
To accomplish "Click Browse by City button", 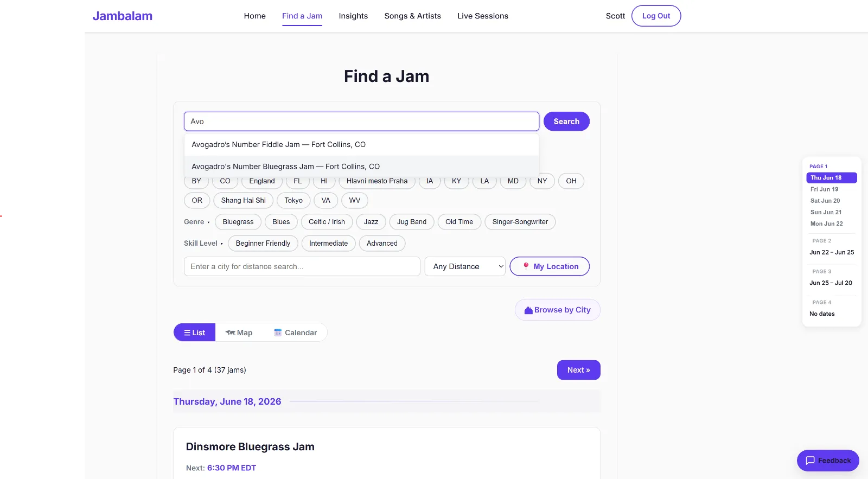I will 557,310.
